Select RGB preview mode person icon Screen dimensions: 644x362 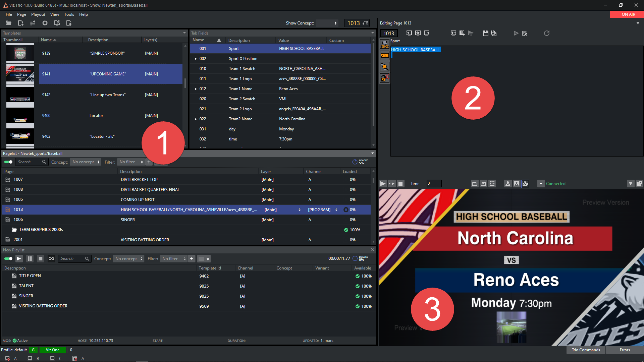(508, 184)
